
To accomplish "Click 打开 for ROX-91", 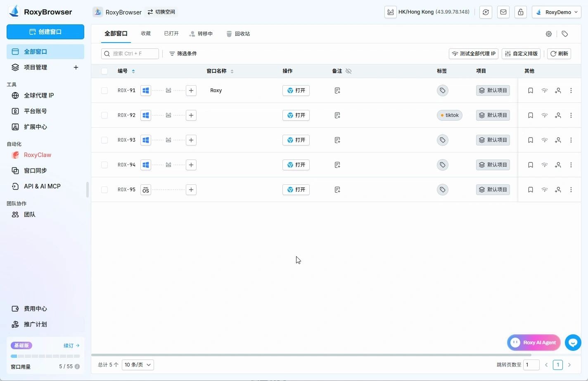I will [x=296, y=90].
